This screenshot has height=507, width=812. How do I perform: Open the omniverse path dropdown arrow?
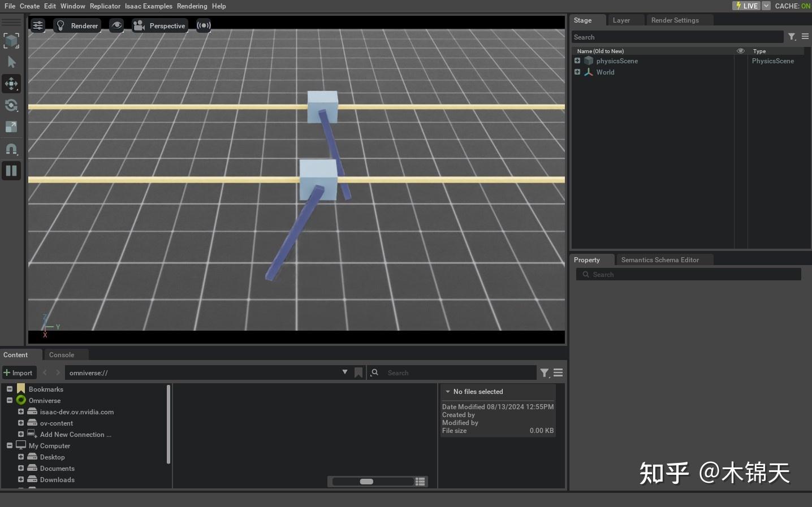[x=345, y=372]
